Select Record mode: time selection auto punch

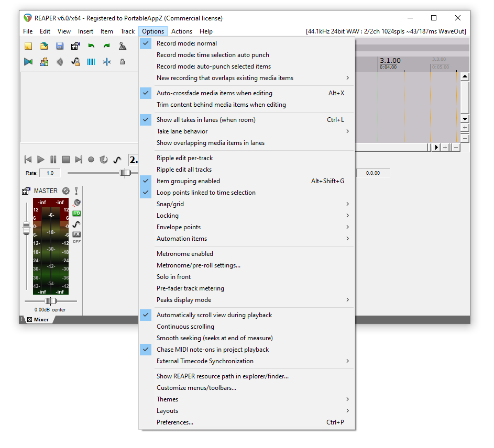247,55
